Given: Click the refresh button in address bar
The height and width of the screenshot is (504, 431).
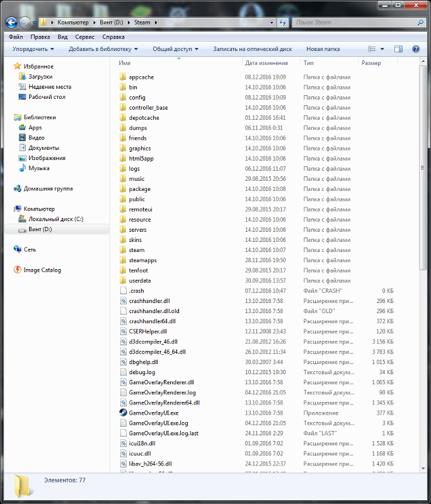Looking at the screenshot, I should pos(283,23).
